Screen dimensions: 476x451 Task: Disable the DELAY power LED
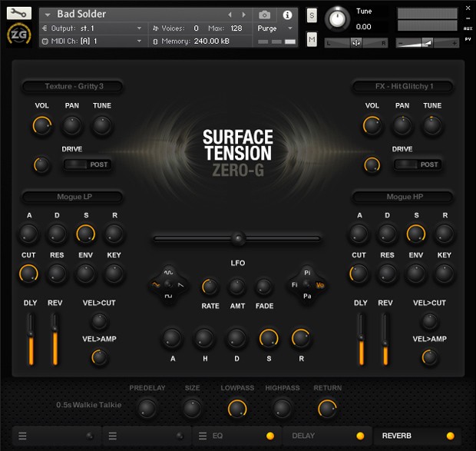360,436
